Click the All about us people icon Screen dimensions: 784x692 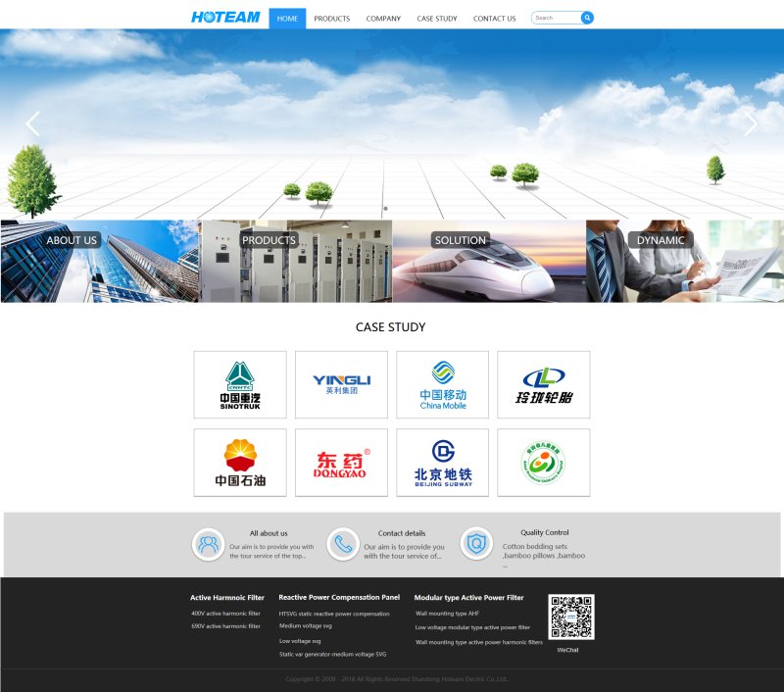coord(208,544)
